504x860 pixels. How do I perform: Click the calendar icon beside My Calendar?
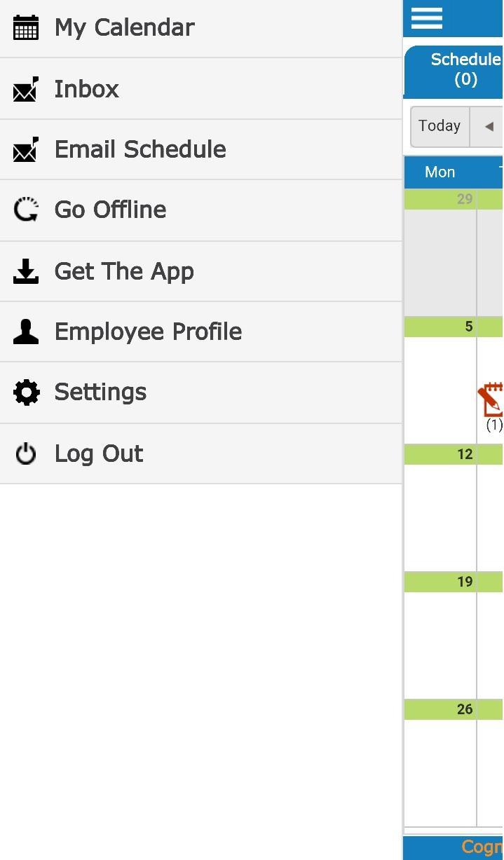pos(26,28)
